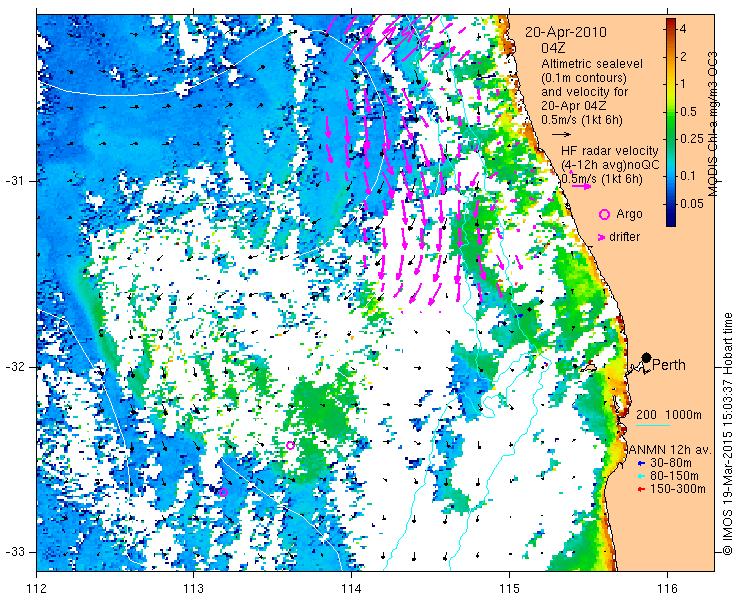The image size is (740, 600).
Task: Click the colorbar tick label '0.25'
Action: 690,139
